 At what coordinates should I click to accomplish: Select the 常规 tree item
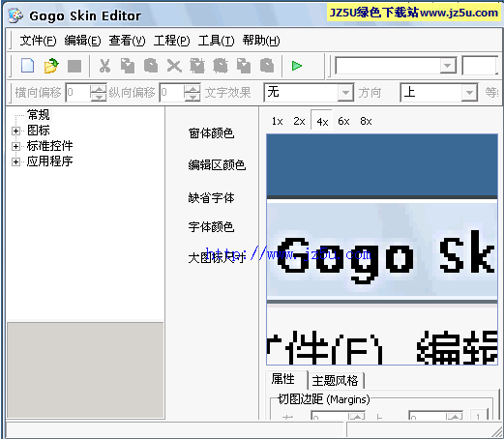point(38,115)
